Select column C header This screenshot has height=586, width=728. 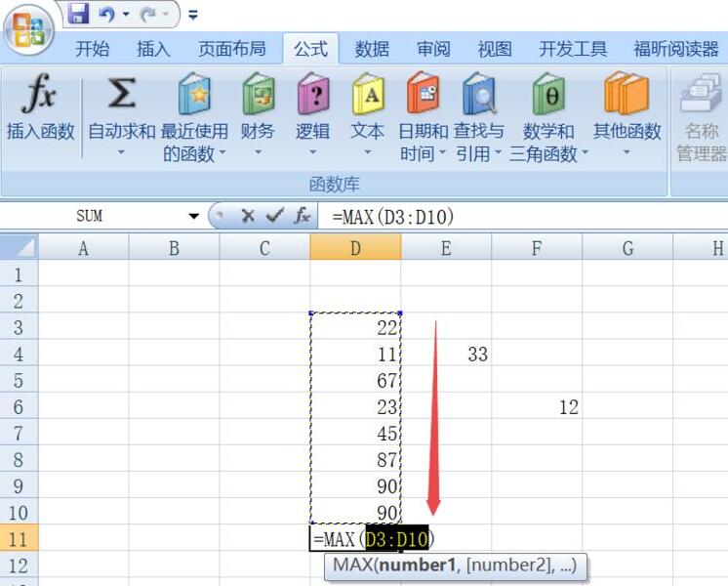pos(264,247)
